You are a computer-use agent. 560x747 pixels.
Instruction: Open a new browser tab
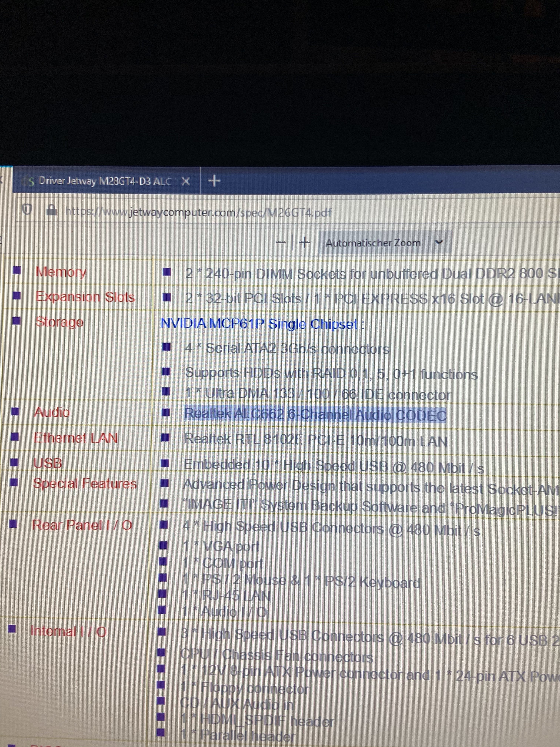214,181
